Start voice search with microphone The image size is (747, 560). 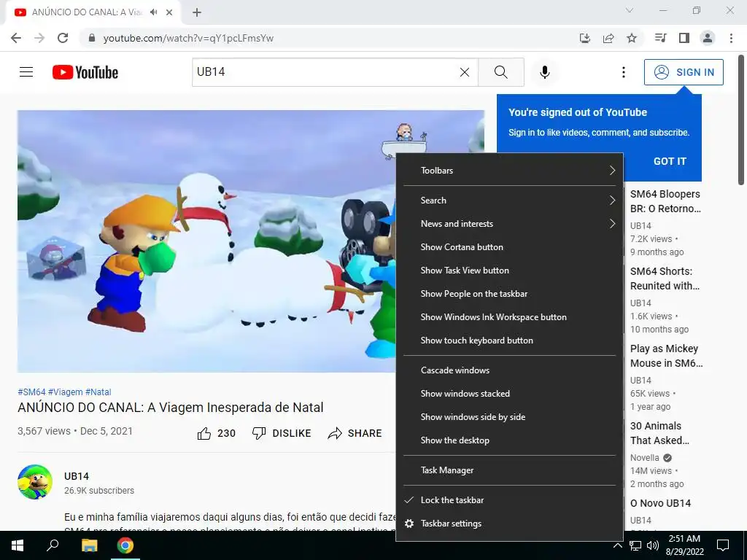click(x=544, y=72)
